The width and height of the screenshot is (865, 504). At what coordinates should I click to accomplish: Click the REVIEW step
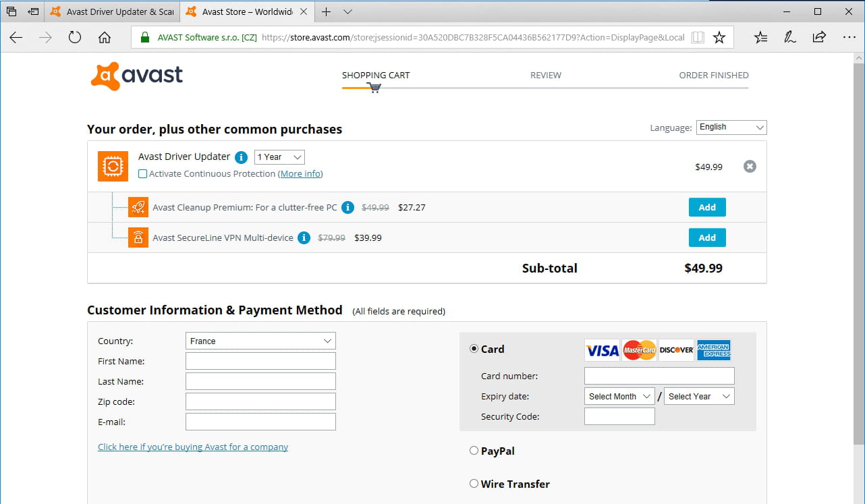click(546, 75)
